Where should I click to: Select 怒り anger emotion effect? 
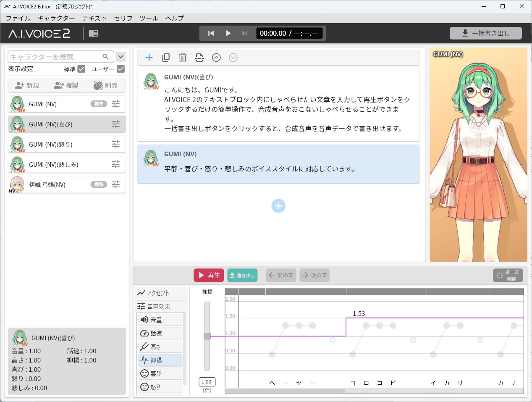coord(160,387)
